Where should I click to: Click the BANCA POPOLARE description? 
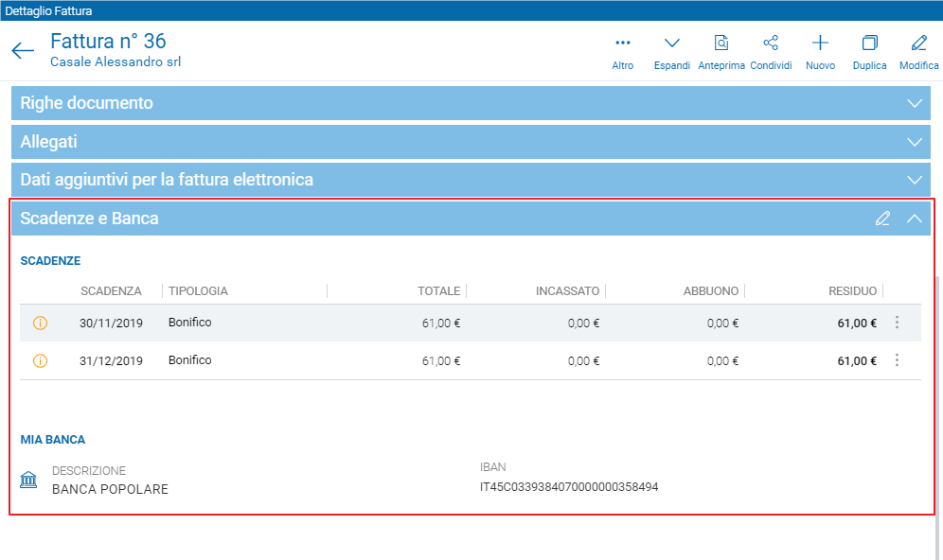point(110,490)
